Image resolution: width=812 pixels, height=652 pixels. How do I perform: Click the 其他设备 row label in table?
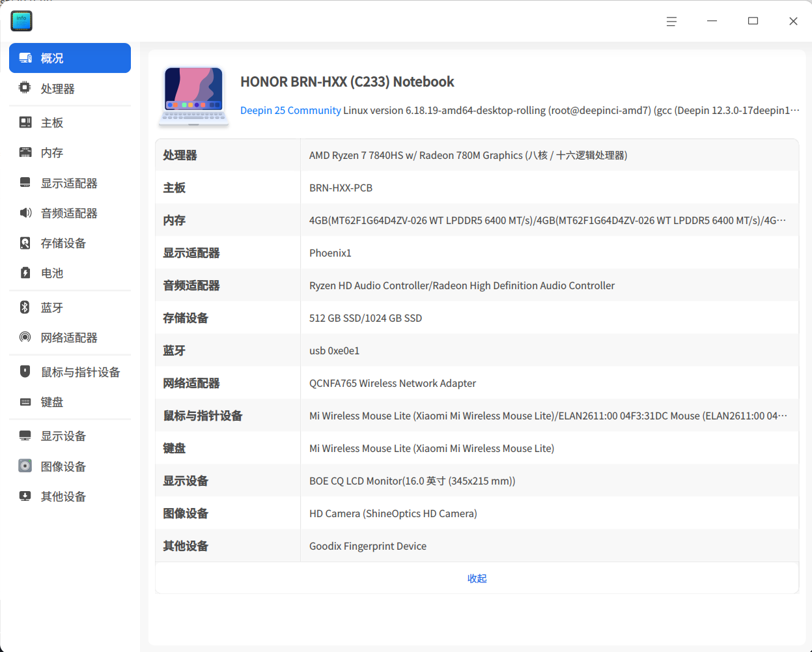coord(186,546)
